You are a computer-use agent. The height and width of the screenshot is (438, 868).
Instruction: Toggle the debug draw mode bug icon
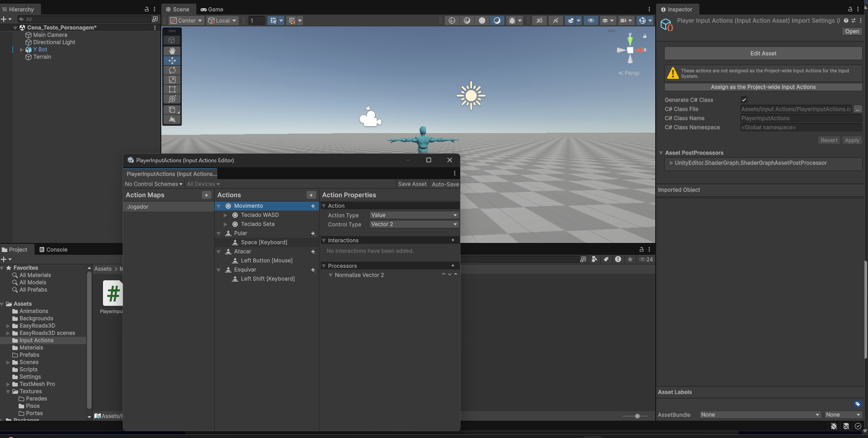pos(512,21)
